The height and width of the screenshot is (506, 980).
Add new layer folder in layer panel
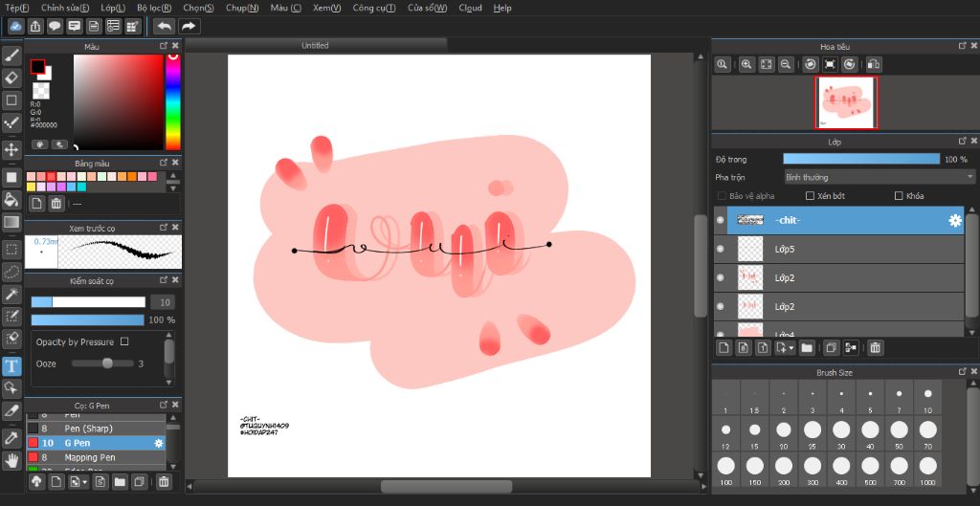pyautogui.click(x=807, y=348)
